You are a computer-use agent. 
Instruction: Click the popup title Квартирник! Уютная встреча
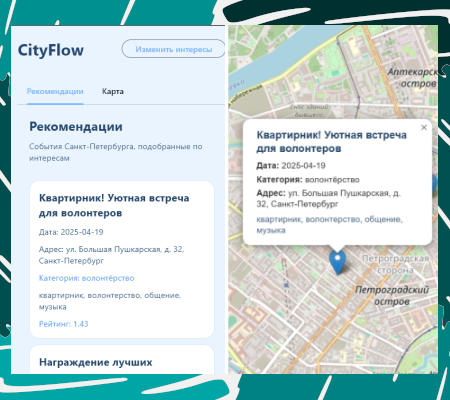[x=331, y=142]
